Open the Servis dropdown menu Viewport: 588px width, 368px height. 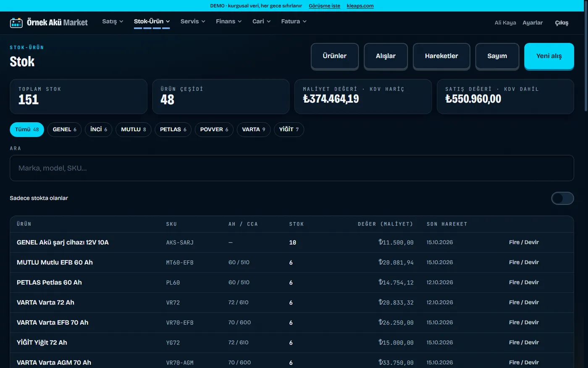(x=193, y=21)
